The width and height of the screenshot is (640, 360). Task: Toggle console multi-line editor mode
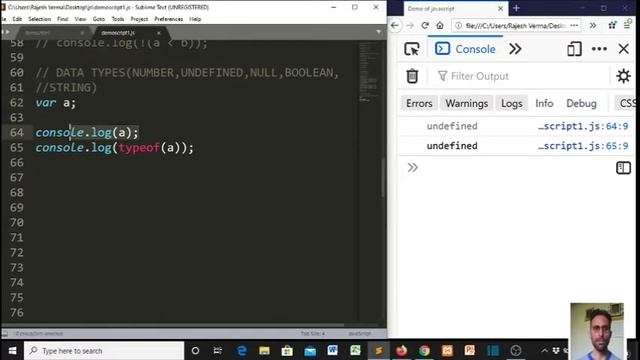[623, 168]
